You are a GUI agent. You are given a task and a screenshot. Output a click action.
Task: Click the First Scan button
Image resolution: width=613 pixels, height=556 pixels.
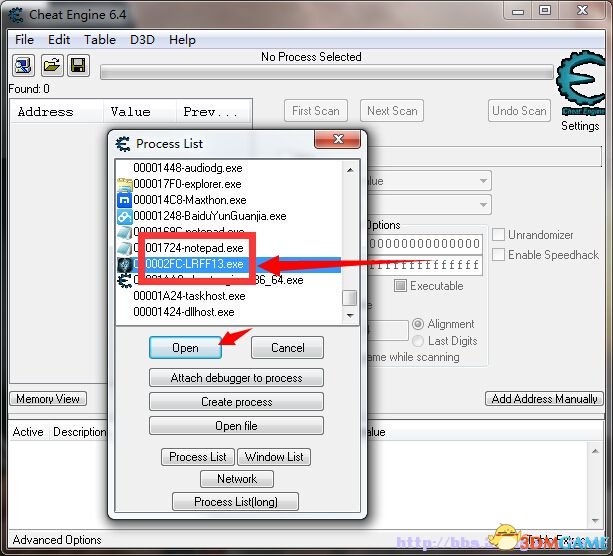(x=316, y=111)
